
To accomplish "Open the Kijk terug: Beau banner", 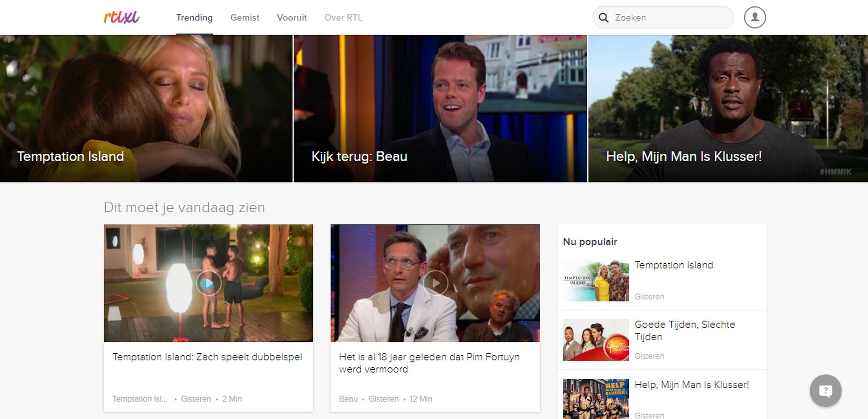I will [440, 109].
